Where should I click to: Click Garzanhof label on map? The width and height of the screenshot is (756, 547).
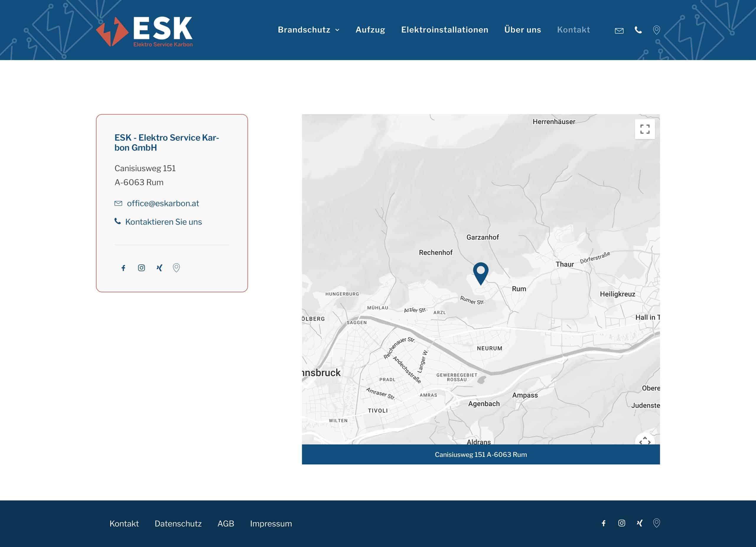(x=482, y=237)
